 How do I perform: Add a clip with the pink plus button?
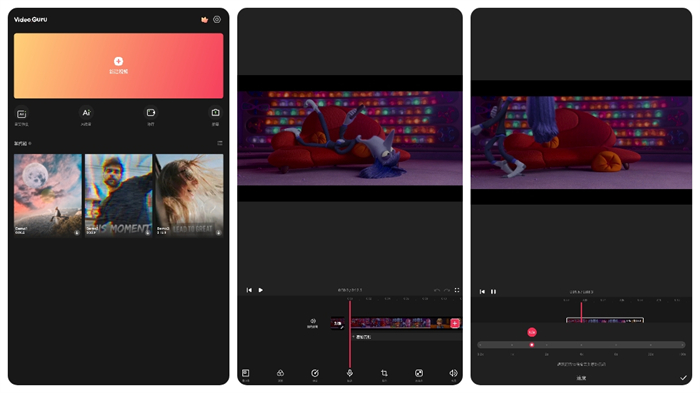(x=455, y=323)
